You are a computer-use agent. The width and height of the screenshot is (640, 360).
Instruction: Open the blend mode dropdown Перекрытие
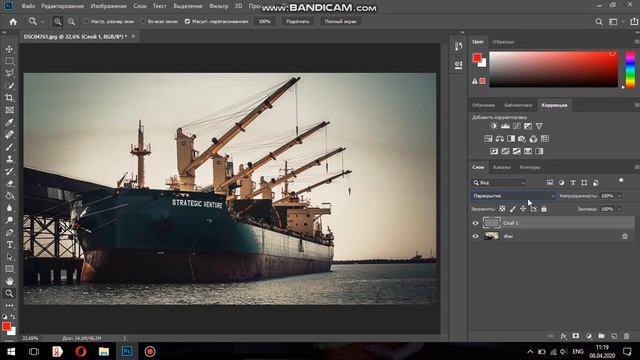[x=513, y=196]
